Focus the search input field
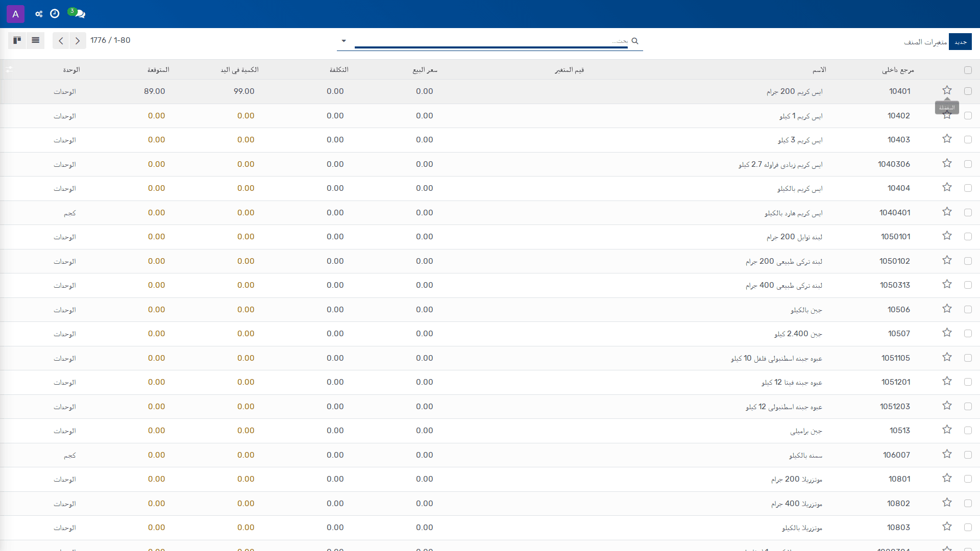 tap(491, 41)
